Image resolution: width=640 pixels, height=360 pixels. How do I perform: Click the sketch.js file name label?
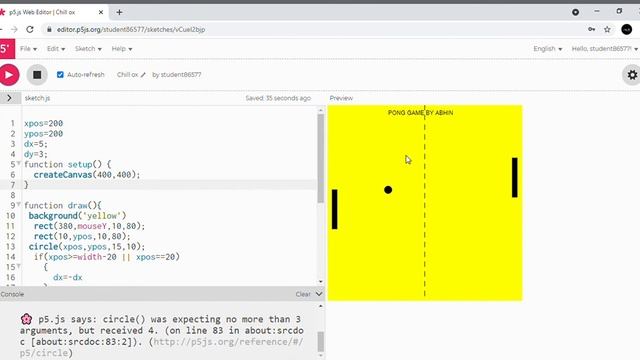[37, 98]
